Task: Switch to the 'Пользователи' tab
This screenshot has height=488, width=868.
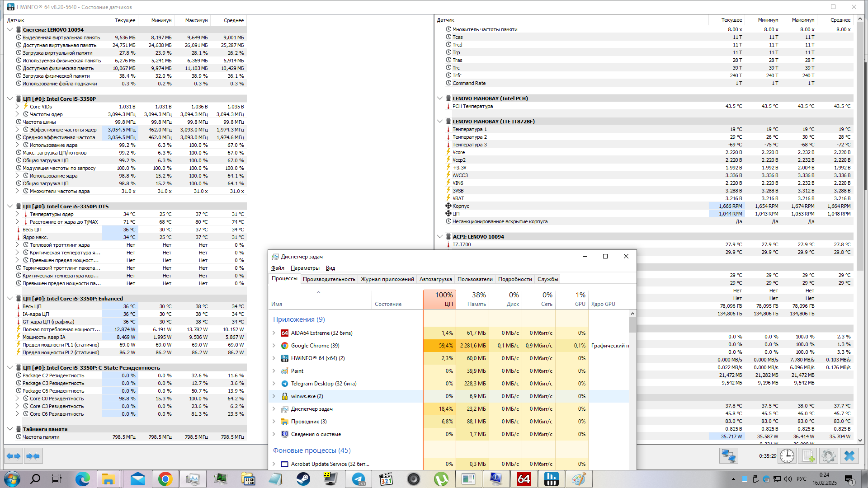Action: click(x=475, y=279)
